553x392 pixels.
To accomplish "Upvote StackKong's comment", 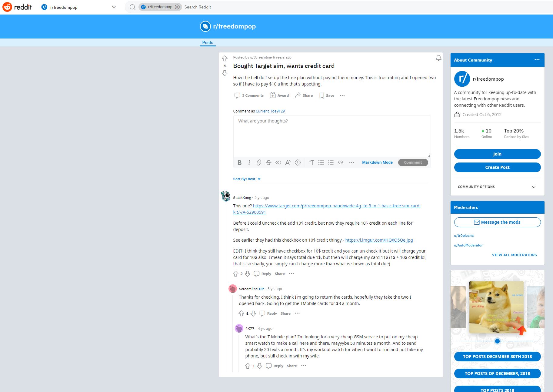I will pos(236,274).
